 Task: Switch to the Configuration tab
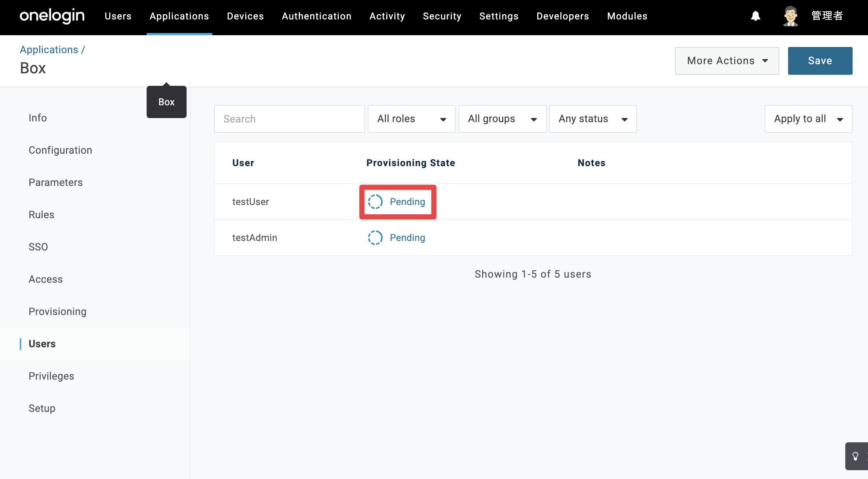(x=60, y=150)
